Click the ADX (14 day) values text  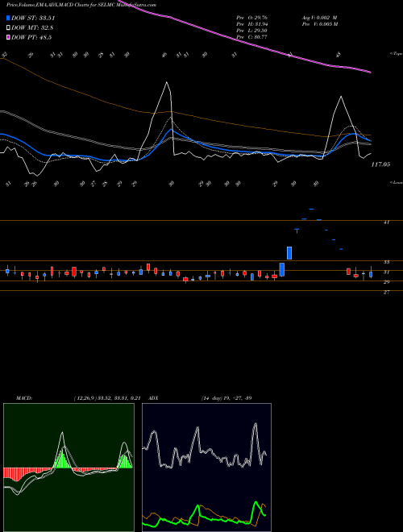(x=226, y=398)
